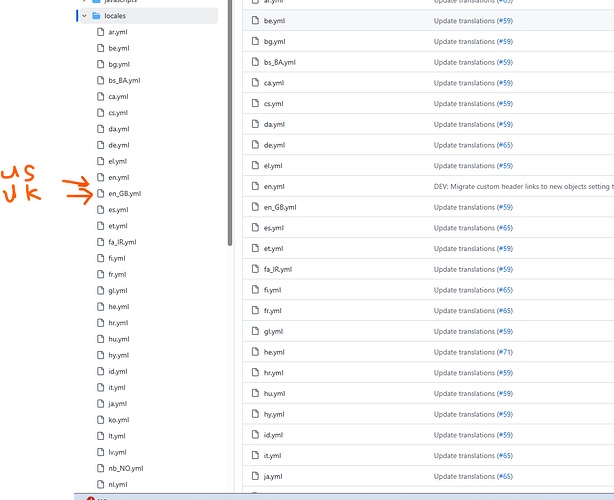Click file icon in gl.yml list row

[x=255, y=331]
